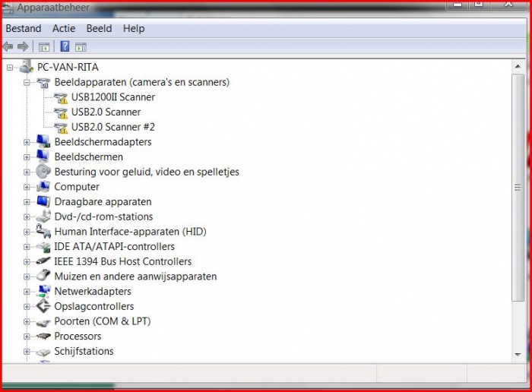Click the PC-VAN-RITA computer icon
Image resolution: width=532 pixels, height=392 pixels.
pos(27,66)
